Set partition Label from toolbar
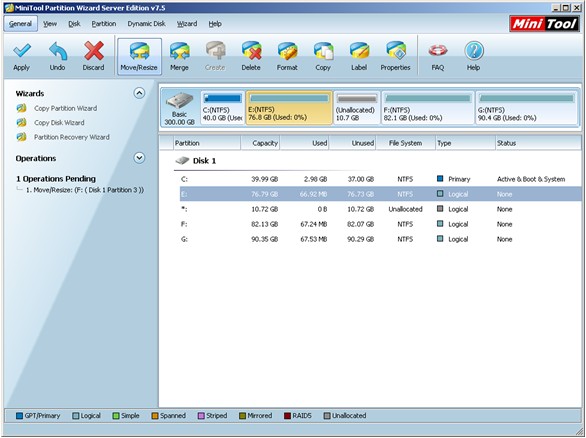 (359, 56)
